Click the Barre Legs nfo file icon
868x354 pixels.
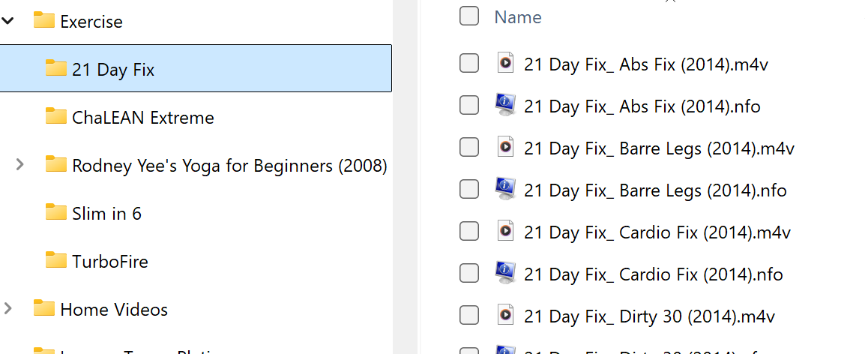[x=506, y=190]
